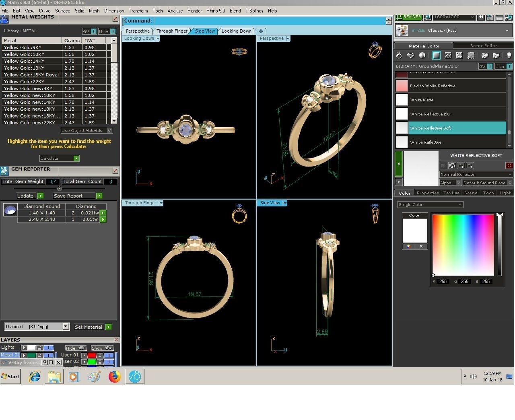Select the checkered texture material icon
The image size is (515, 420).
(448, 56)
